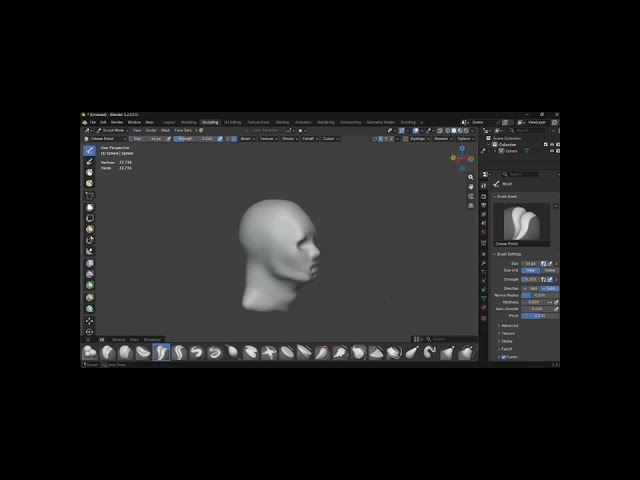
Task: Set direction to Add in Brush Settings
Action: click(531, 288)
